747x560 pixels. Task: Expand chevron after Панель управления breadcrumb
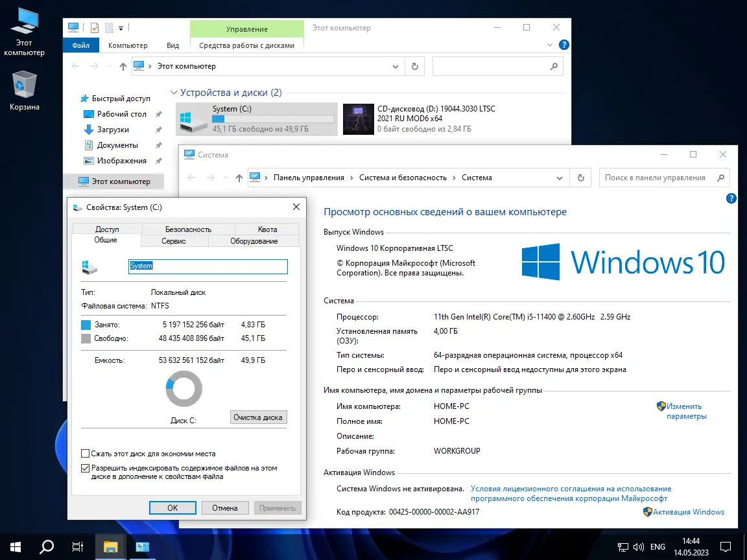click(351, 178)
